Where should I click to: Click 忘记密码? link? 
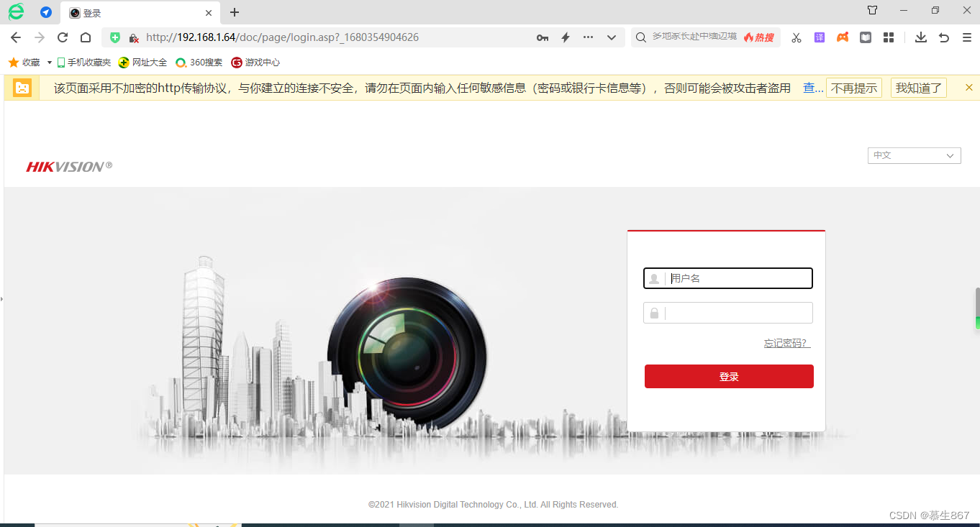click(x=787, y=344)
